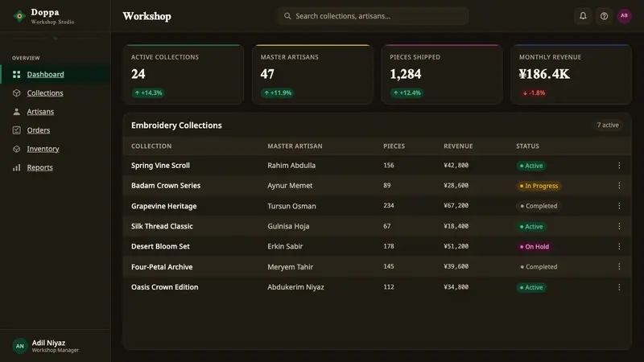This screenshot has width=644, height=362.
Task: Click the +14.3% trend badge
Action: 148,93
